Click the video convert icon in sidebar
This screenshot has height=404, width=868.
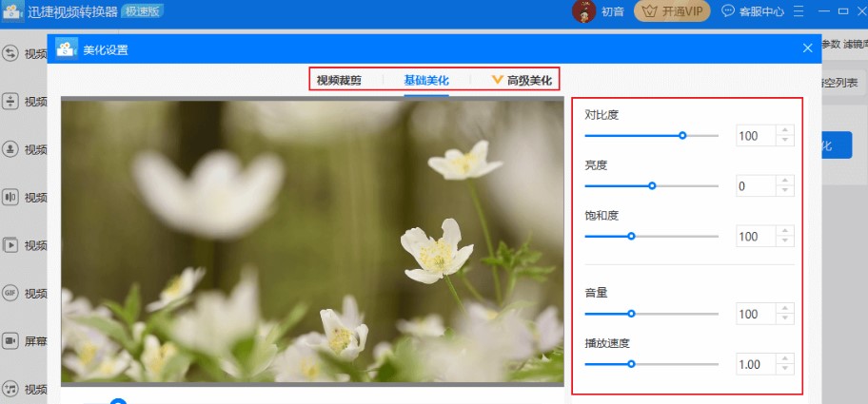[10, 53]
